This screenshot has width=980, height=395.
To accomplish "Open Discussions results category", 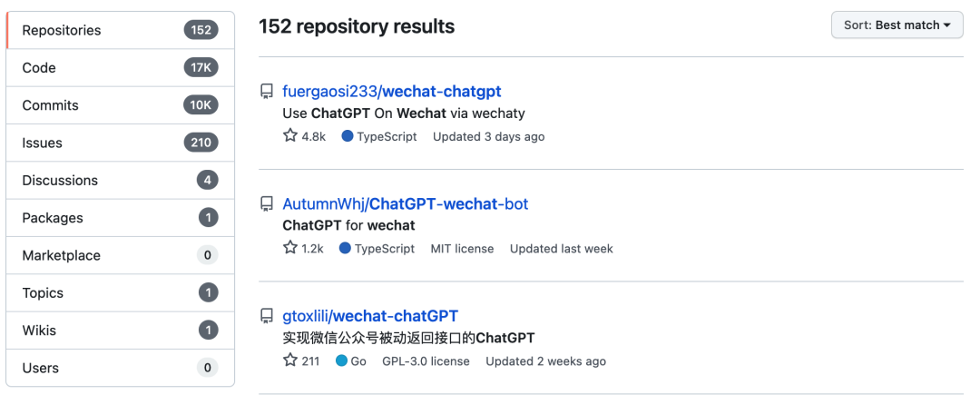I will [60, 180].
